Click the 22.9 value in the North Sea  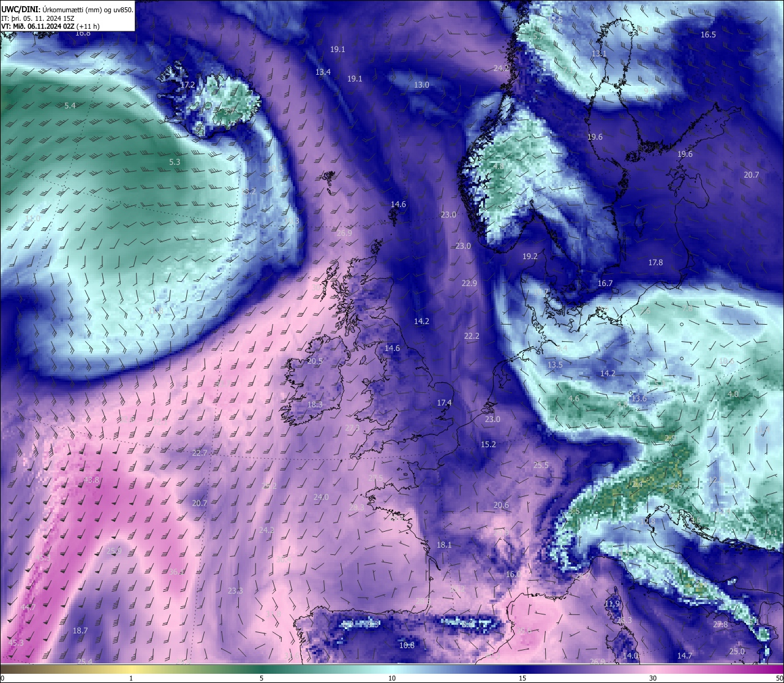coord(469,283)
